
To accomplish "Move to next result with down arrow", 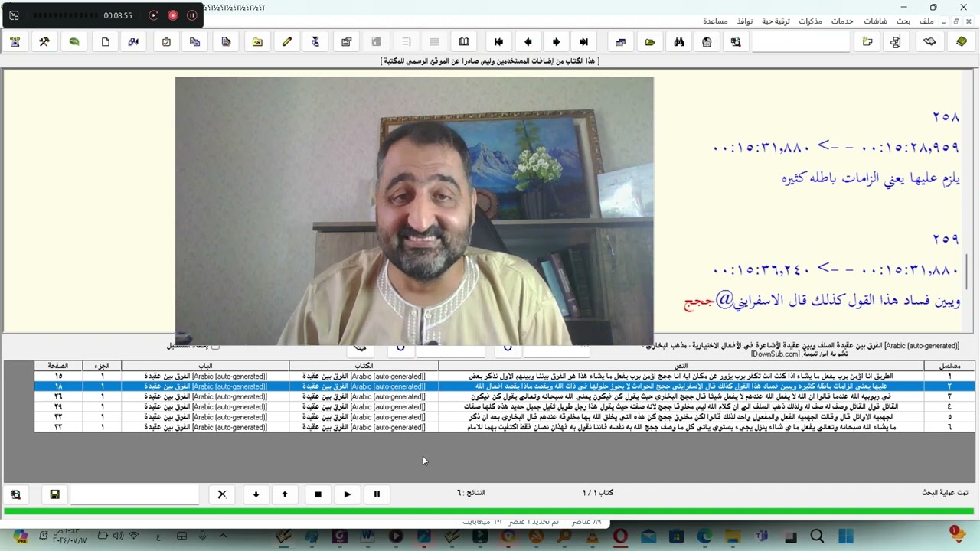I will click(256, 494).
